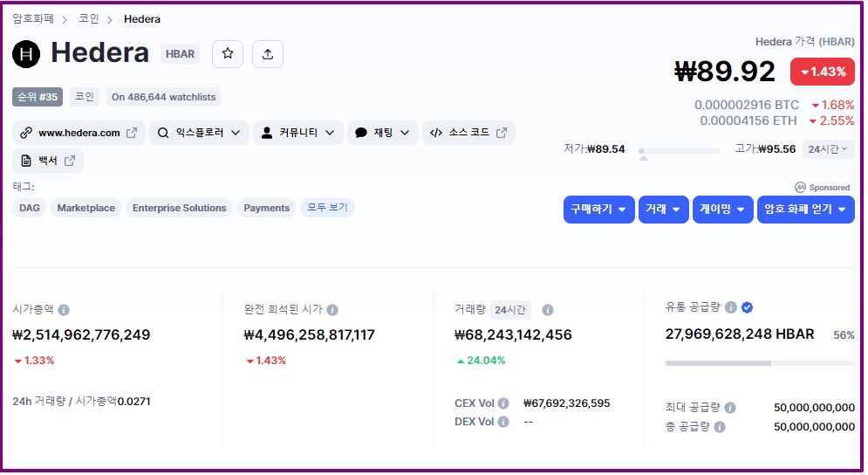Expand the 거래 dropdown button

pos(663,210)
